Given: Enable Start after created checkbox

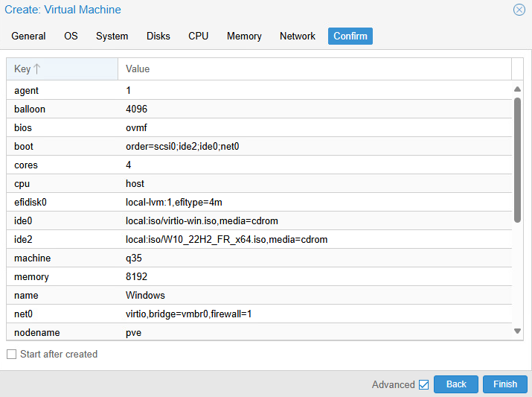Looking at the screenshot, I should point(11,355).
